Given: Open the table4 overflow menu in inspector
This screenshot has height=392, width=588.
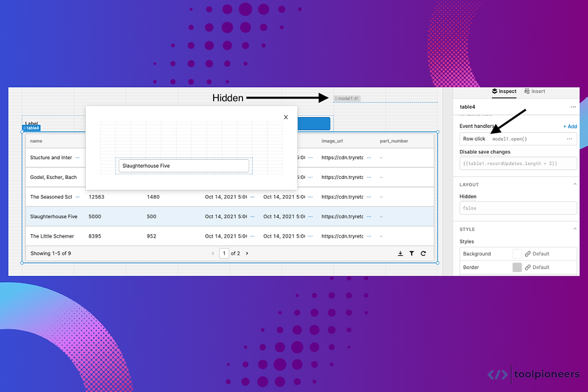Looking at the screenshot, I should [574, 106].
